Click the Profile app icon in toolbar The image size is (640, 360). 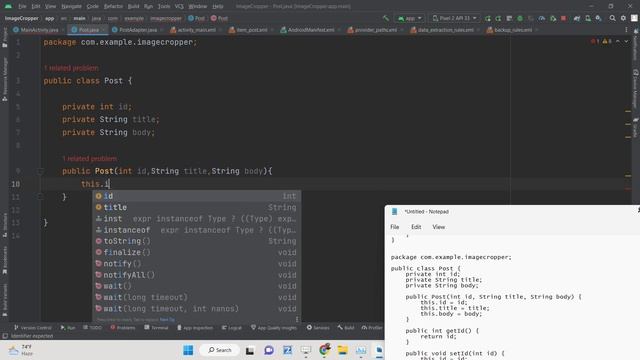click(542, 18)
